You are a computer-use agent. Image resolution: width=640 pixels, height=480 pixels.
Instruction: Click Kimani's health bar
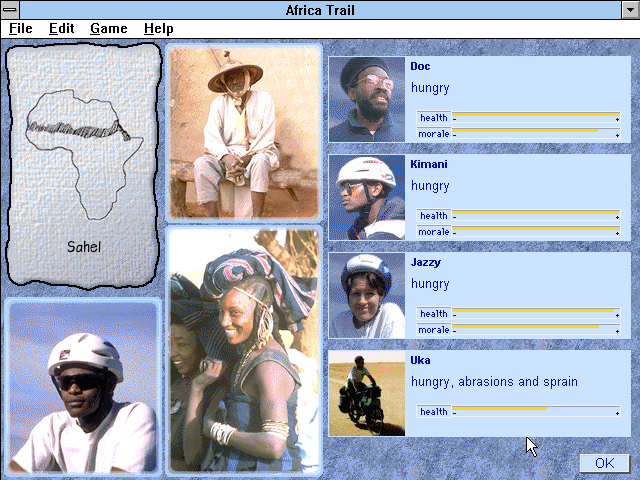point(536,215)
